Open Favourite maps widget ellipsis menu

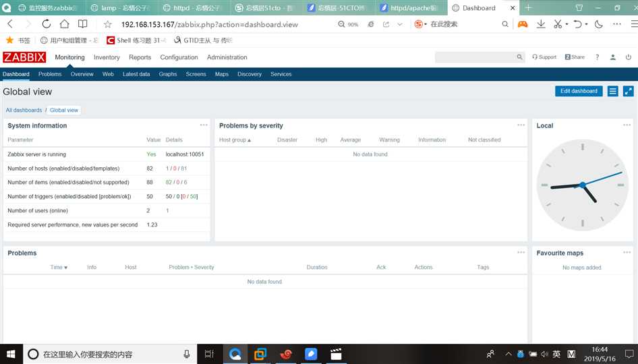point(627,252)
